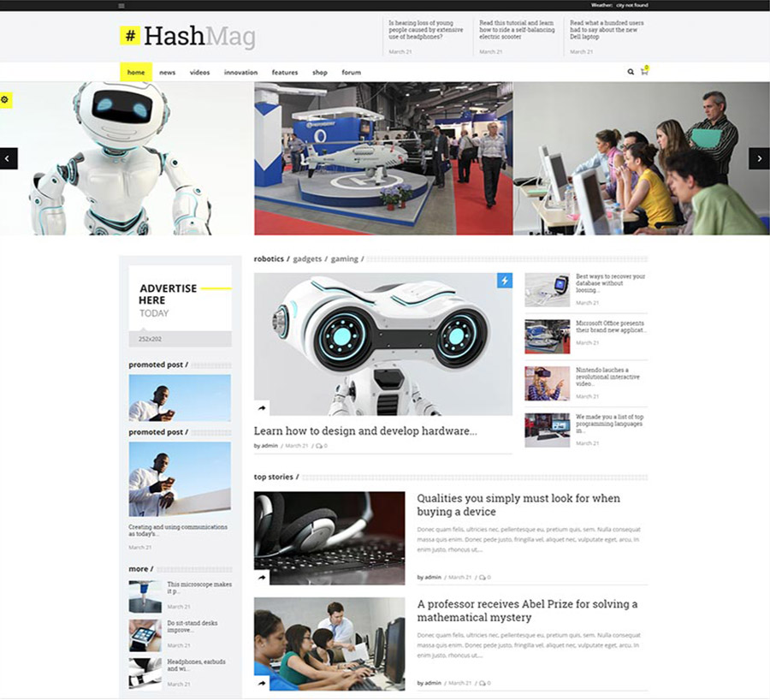770x700 pixels.
Task: Open the forum menu item
Action: tap(351, 73)
